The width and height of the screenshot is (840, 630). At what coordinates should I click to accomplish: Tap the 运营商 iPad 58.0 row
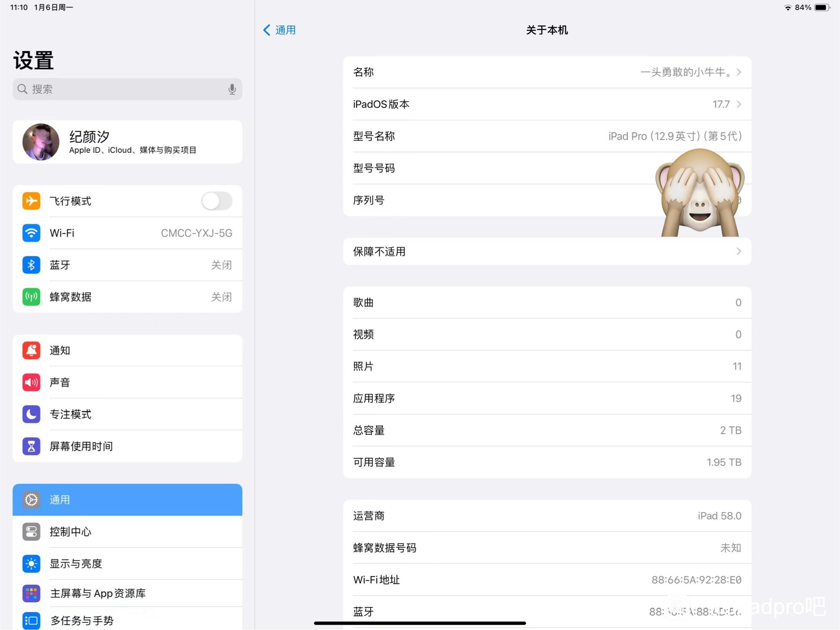547,516
